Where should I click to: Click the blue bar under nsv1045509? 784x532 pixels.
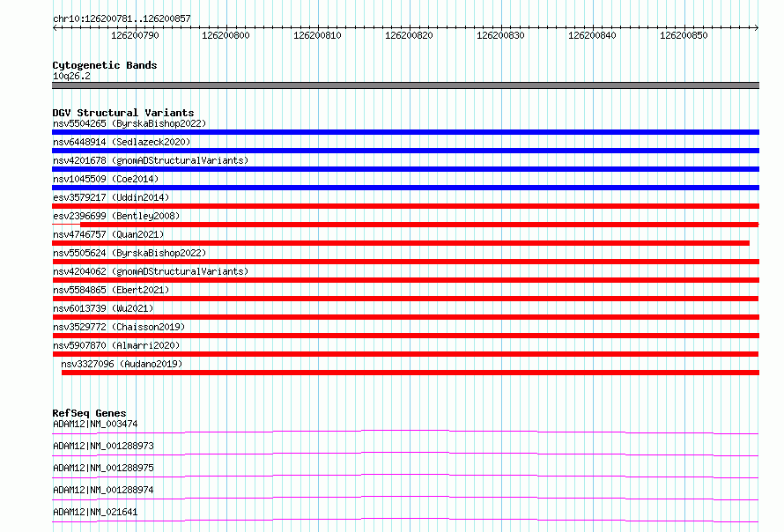click(x=405, y=188)
